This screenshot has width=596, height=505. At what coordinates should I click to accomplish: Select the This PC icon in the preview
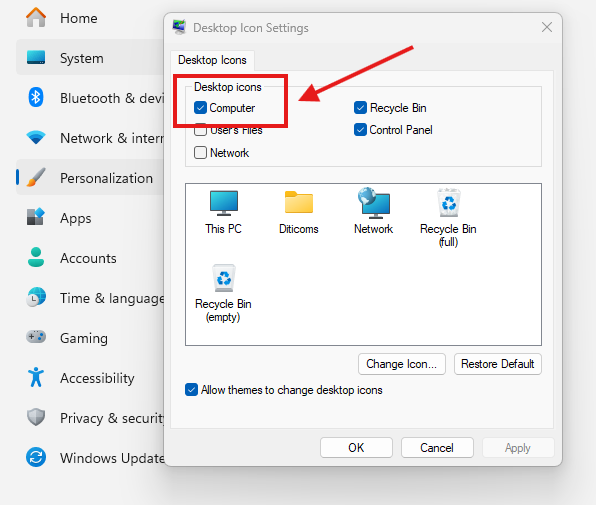(224, 203)
